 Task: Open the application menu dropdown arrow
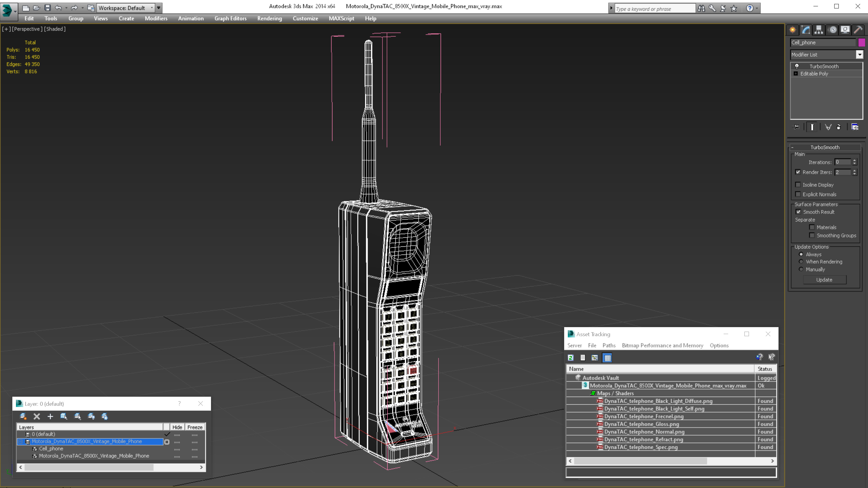click(15, 11)
